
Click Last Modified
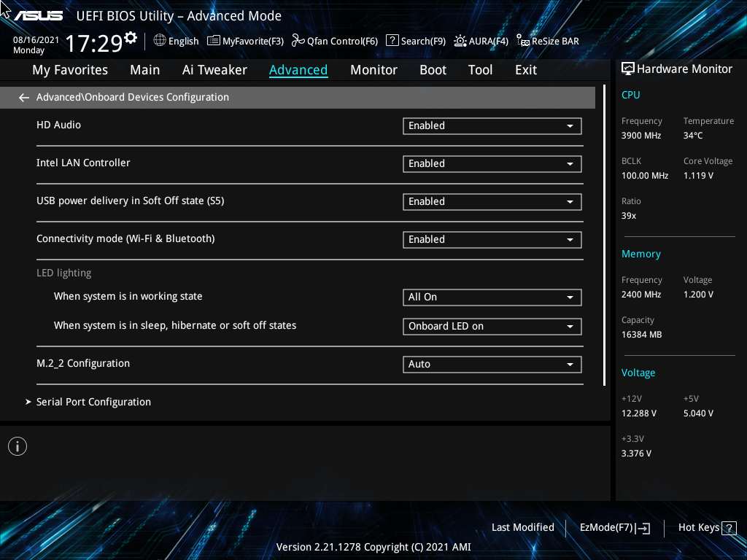click(522, 528)
